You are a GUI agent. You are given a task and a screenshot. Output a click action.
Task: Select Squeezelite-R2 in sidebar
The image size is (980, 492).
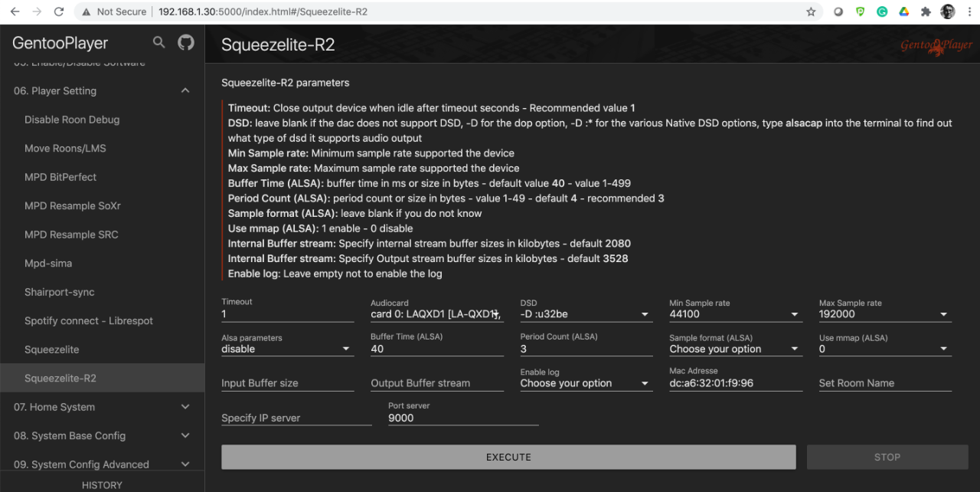click(102, 378)
